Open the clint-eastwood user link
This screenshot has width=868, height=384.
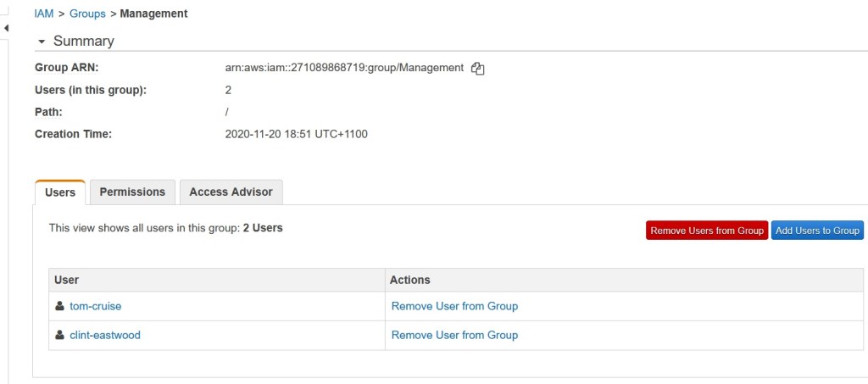[x=105, y=335]
